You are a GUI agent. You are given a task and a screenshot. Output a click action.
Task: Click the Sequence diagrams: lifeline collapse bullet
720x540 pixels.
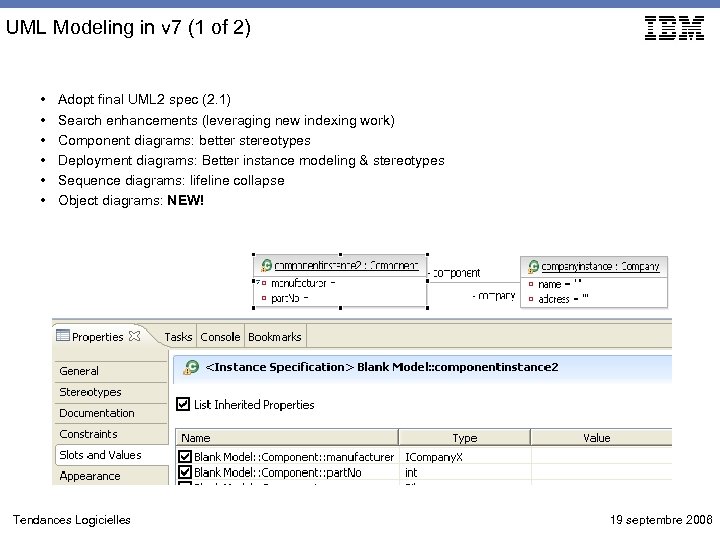(x=171, y=180)
